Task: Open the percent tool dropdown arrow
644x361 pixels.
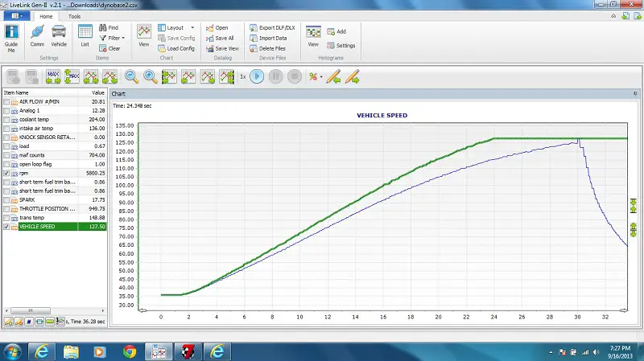Action: 321,76
